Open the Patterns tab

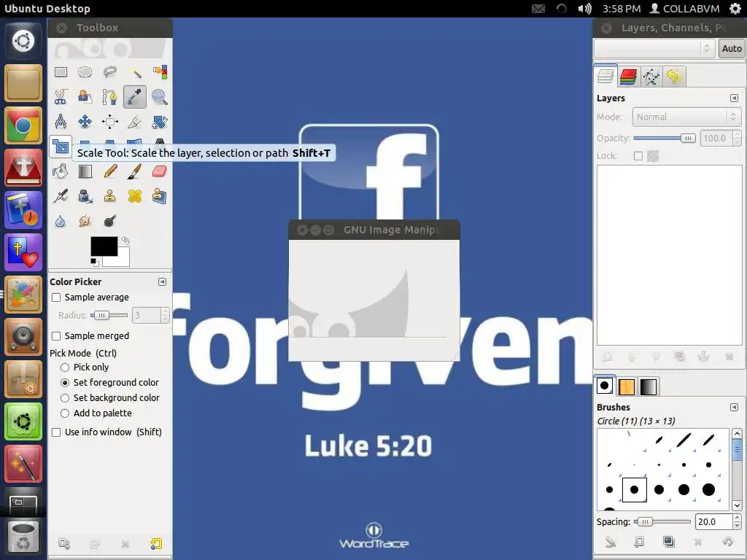627,386
